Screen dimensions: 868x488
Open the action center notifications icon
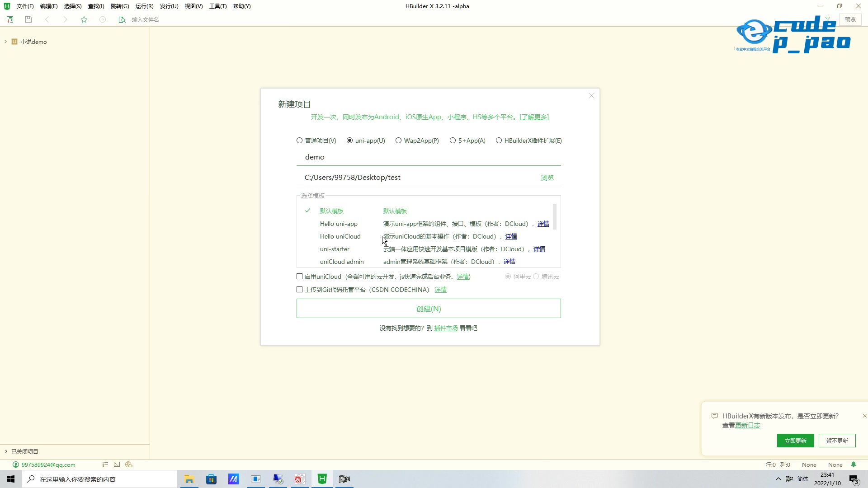point(854,479)
